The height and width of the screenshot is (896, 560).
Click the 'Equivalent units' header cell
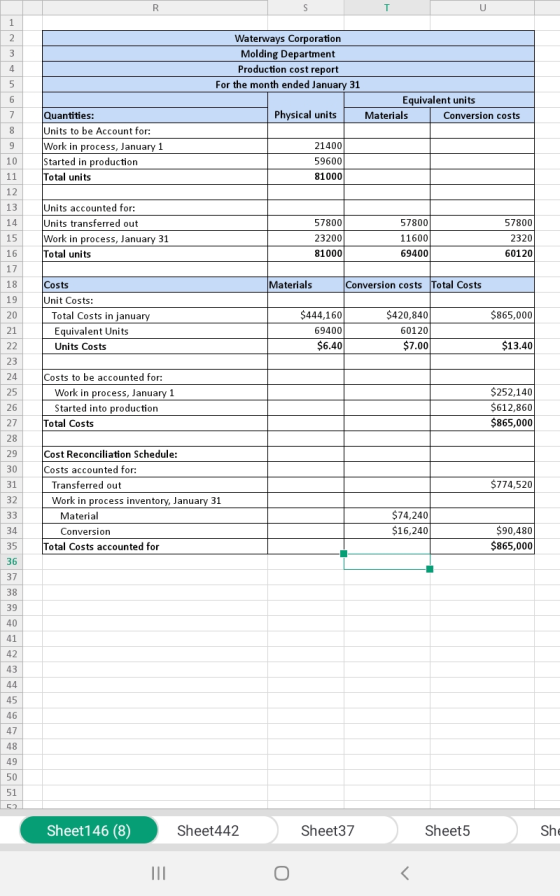[x=439, y=100]
